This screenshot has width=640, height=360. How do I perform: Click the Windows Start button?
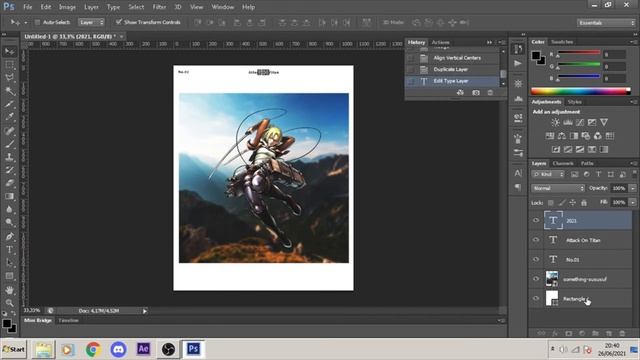pyautogui.click(x=13, y=349)
